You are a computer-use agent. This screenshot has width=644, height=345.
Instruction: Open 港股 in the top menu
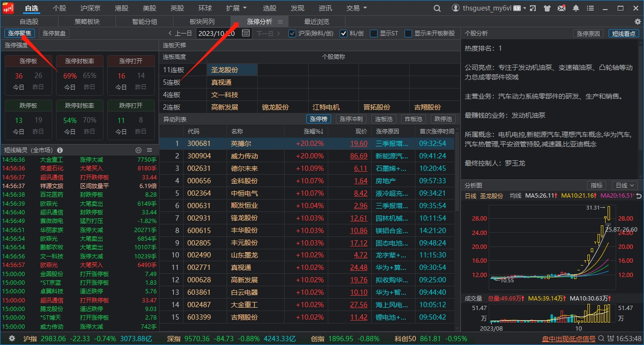(x=122, y=8)
